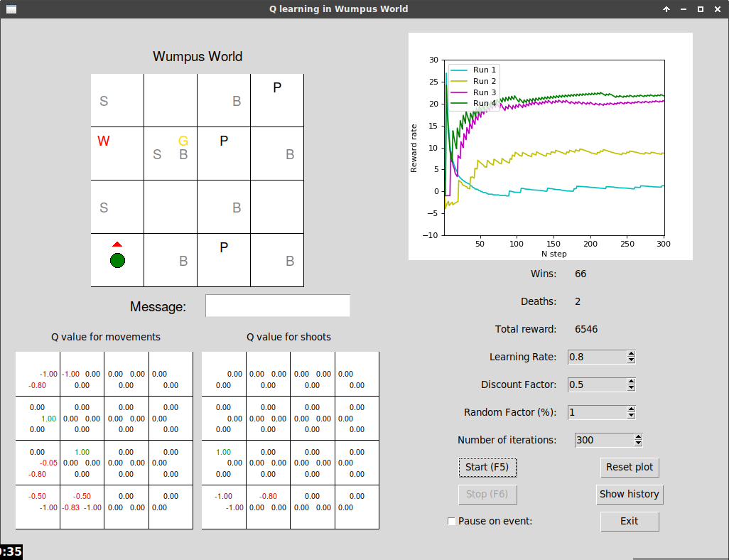Click the Discount Factor value field
The width and height of the screenshot is (729, 560).
[598, 384]
